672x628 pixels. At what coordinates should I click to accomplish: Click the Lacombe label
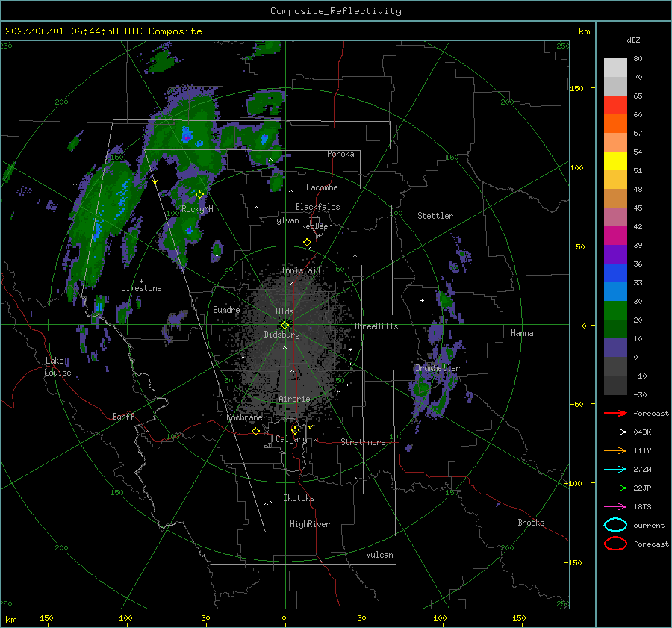(x=322, y=187)
